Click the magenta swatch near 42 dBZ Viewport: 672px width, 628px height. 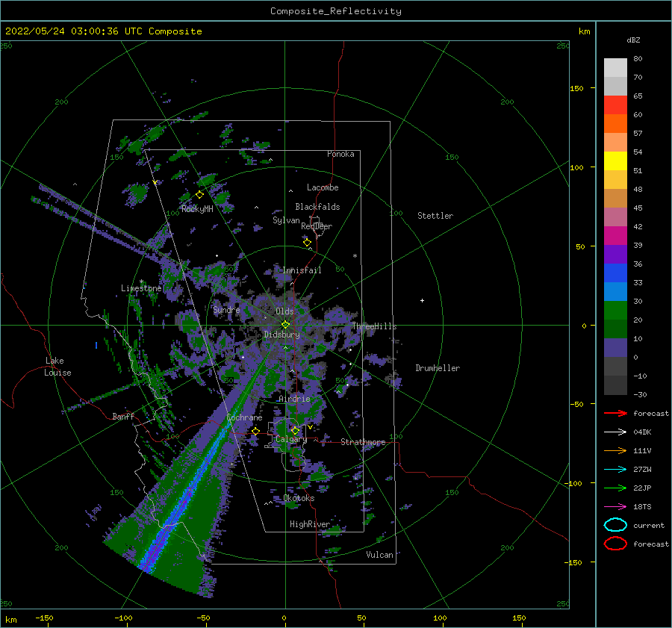615,235
